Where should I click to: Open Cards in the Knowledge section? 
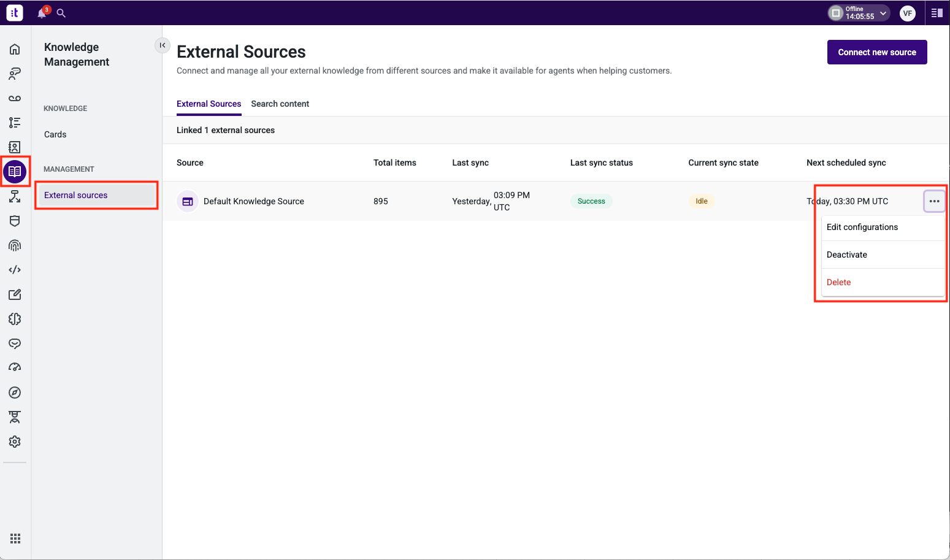(x=55, y=134)
